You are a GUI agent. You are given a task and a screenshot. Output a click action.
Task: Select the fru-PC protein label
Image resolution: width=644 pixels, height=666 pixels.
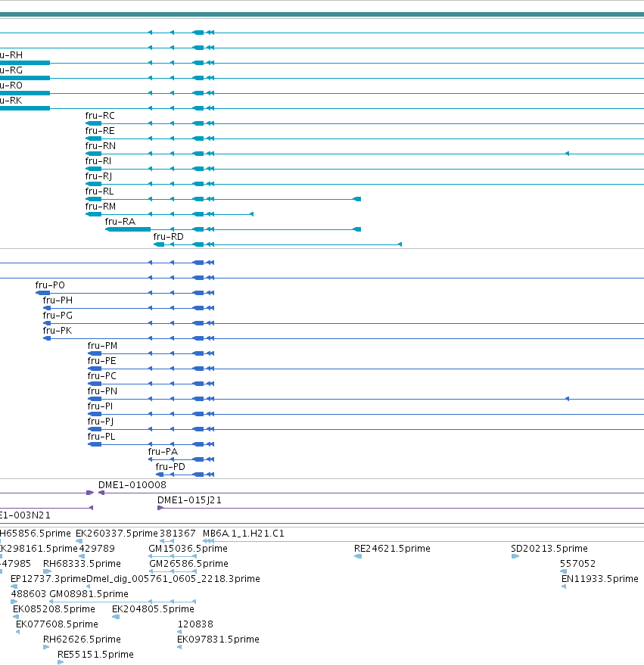click(101, 376)
